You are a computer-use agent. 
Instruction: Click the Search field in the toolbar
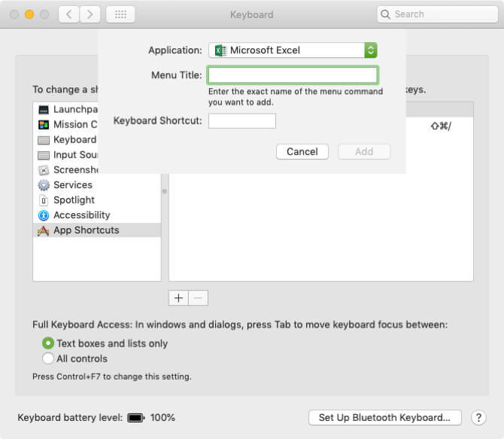coord(438,14)
